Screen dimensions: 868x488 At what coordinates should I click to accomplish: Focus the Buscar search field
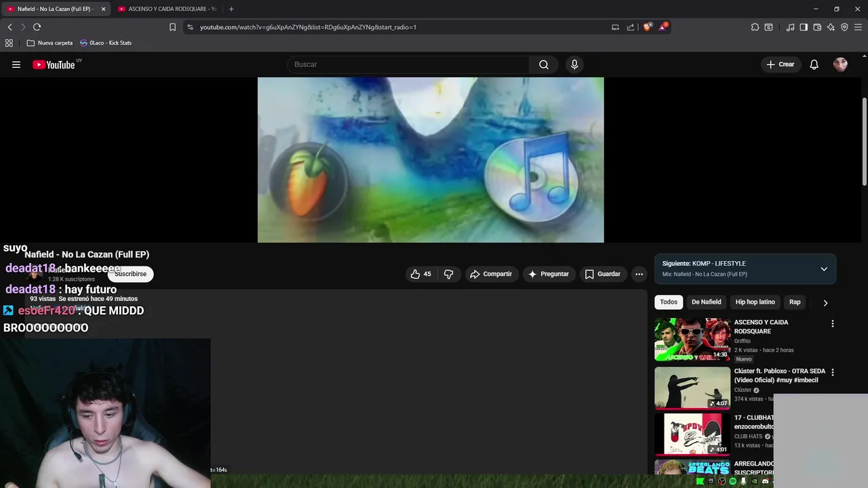[x=409, y=64]
